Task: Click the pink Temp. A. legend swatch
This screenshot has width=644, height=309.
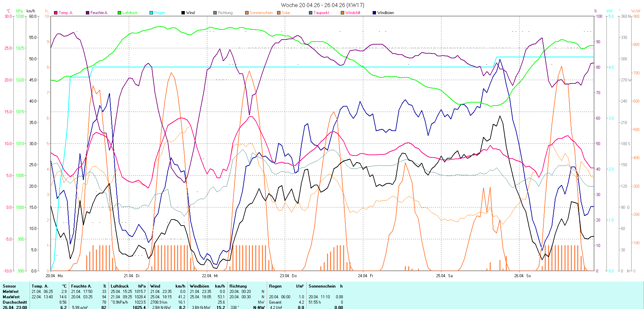Action: pos(56,13)
